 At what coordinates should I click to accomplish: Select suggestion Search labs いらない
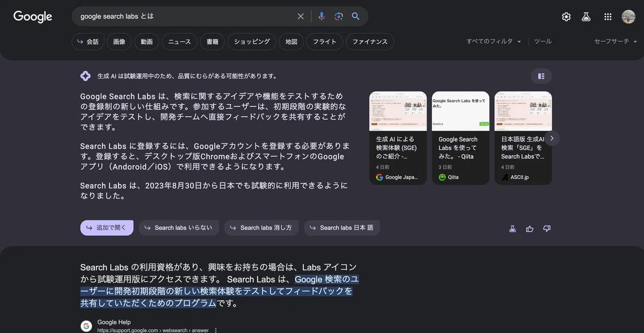[179, 228]
